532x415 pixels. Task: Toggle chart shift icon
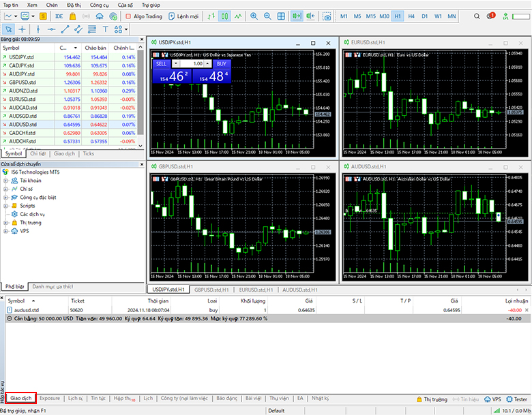310,16
